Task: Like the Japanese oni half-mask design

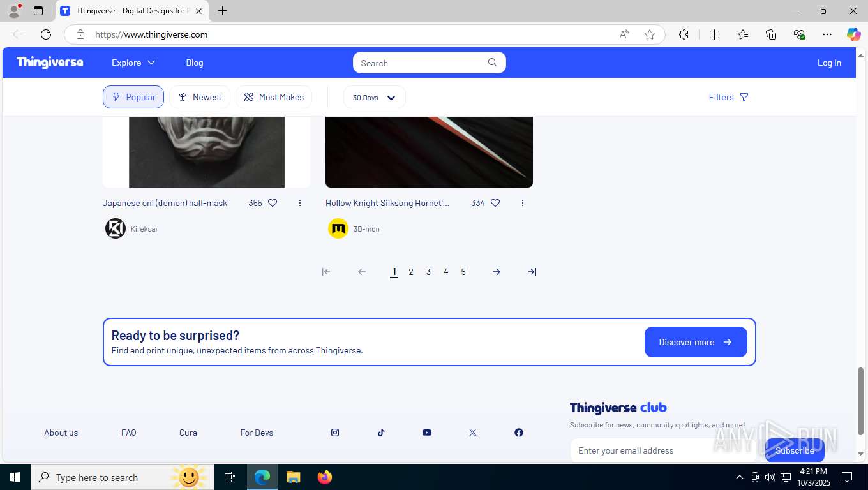Action: click(273, 203)
